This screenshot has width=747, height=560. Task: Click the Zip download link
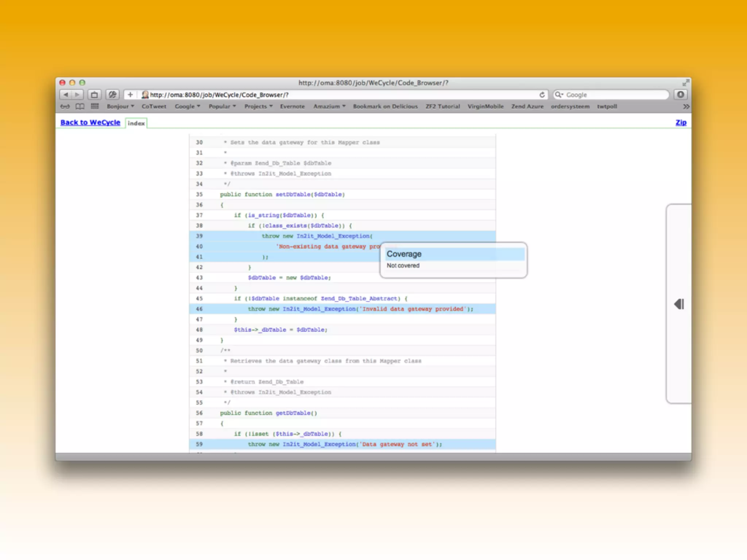pos(681,122)
